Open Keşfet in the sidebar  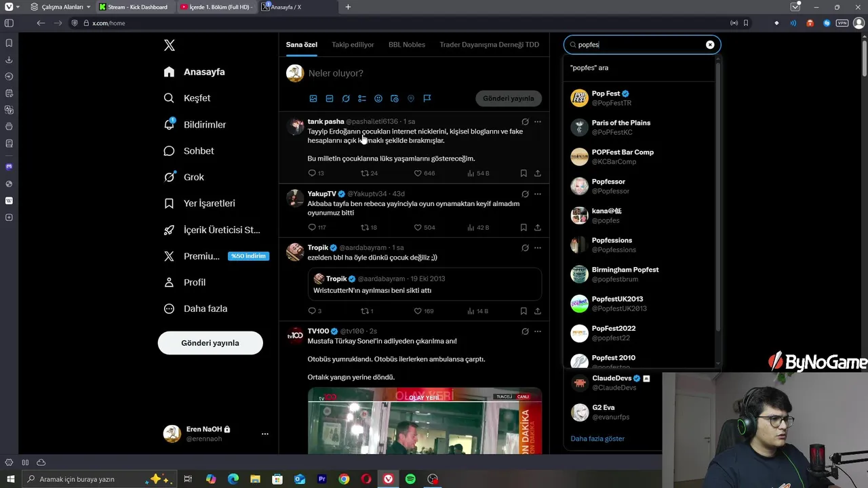[187, 98]
